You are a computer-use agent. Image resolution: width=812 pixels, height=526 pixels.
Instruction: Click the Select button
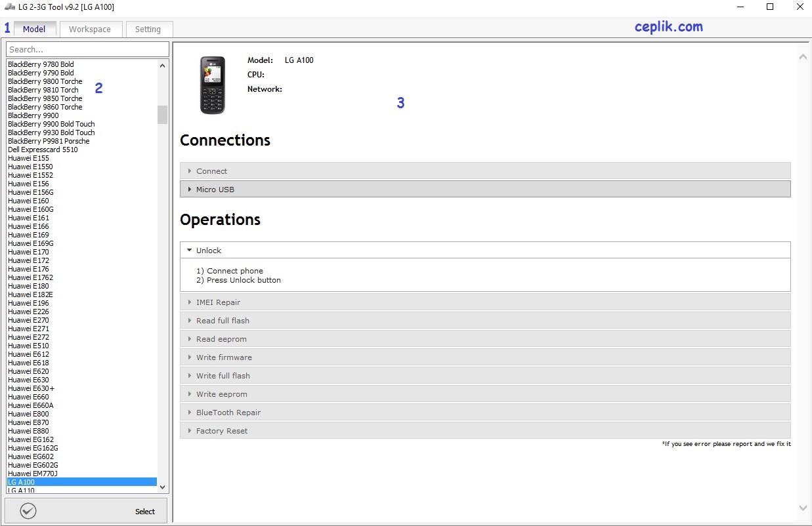86,511
